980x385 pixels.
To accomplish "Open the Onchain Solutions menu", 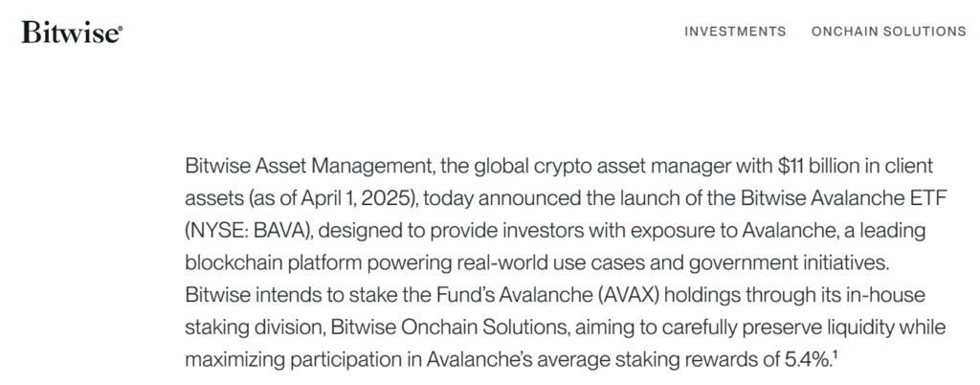I will [x=888, y=32].
